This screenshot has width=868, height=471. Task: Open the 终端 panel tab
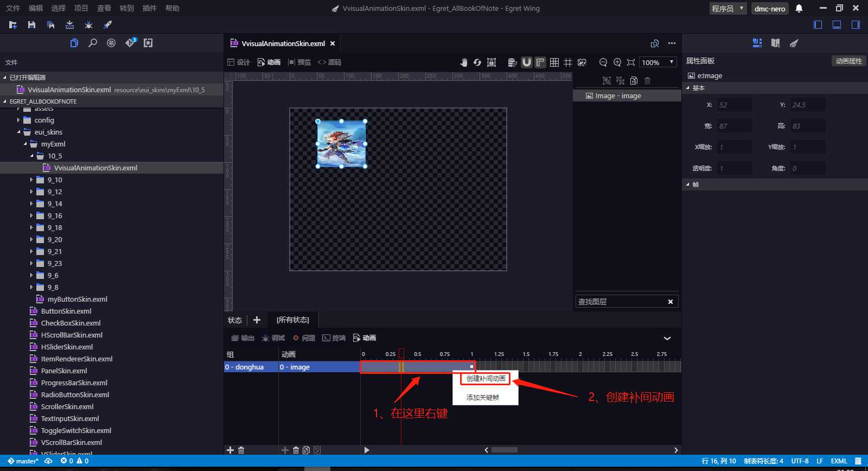click(x=334, y=338)
